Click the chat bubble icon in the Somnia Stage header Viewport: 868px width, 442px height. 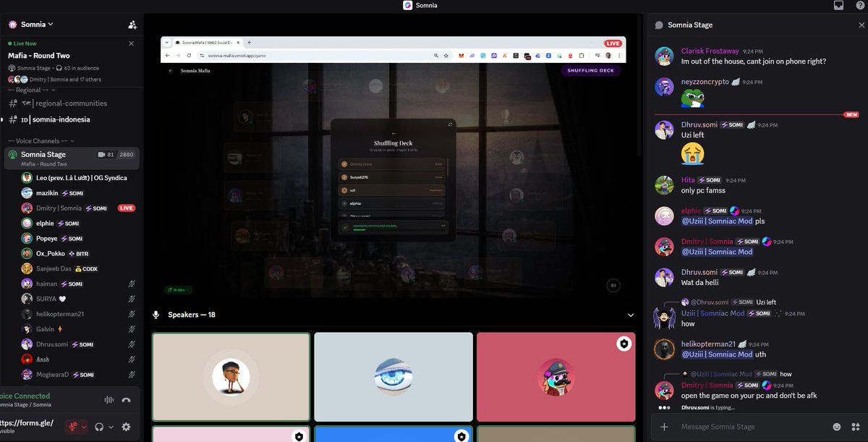pyautogui.click(x=659, y=25)
